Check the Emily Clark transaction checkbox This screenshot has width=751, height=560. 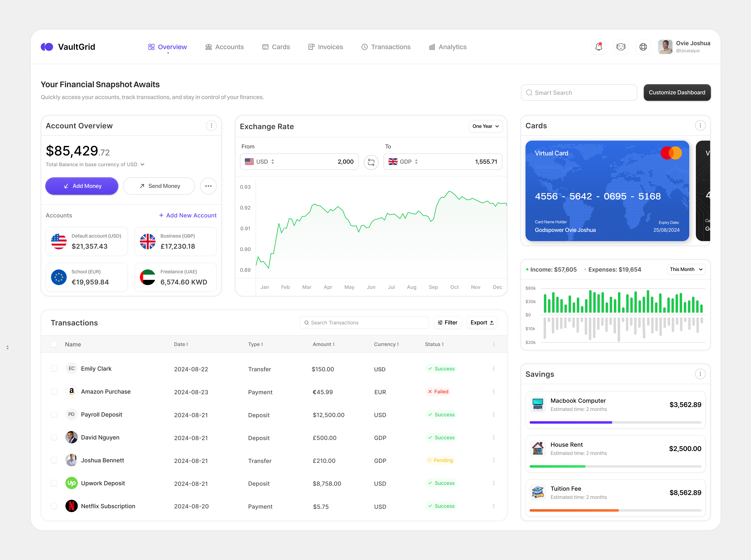pos(54,369)
